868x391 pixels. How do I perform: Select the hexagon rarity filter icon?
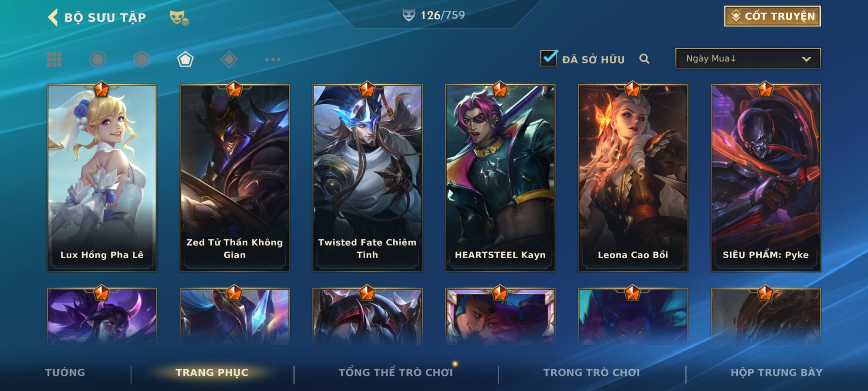(141, 59)
